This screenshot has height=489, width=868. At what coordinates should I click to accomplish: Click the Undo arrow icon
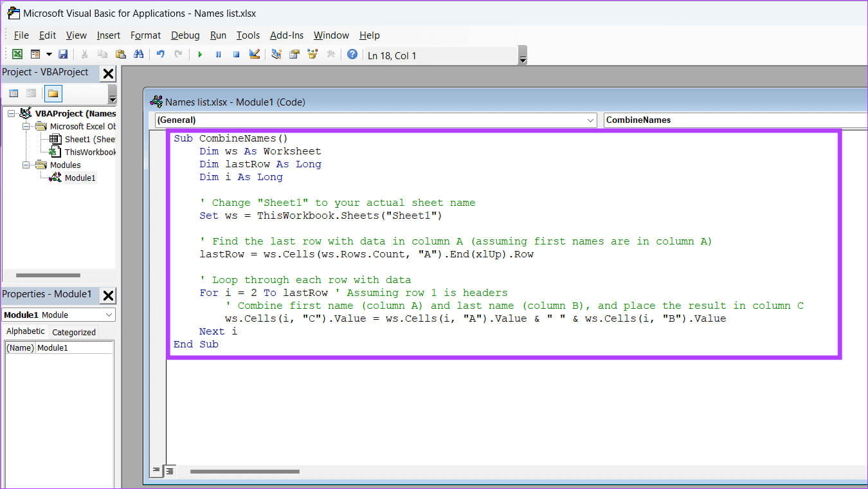pos(161,55)
